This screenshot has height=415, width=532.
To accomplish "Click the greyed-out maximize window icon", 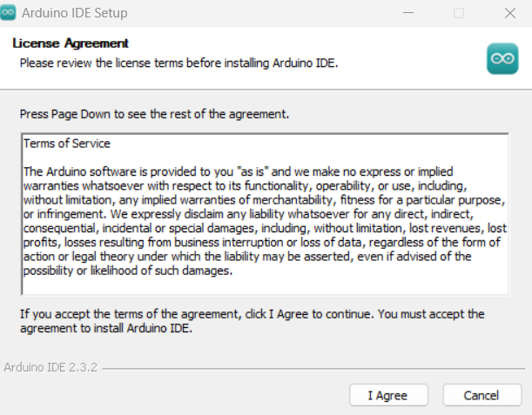I will (x=459, y=13).
